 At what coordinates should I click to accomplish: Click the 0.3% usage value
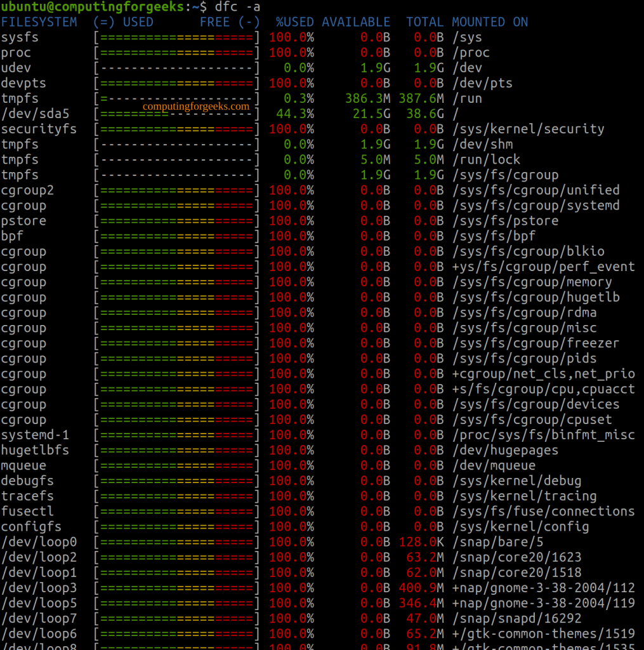[x=299, y=98]
